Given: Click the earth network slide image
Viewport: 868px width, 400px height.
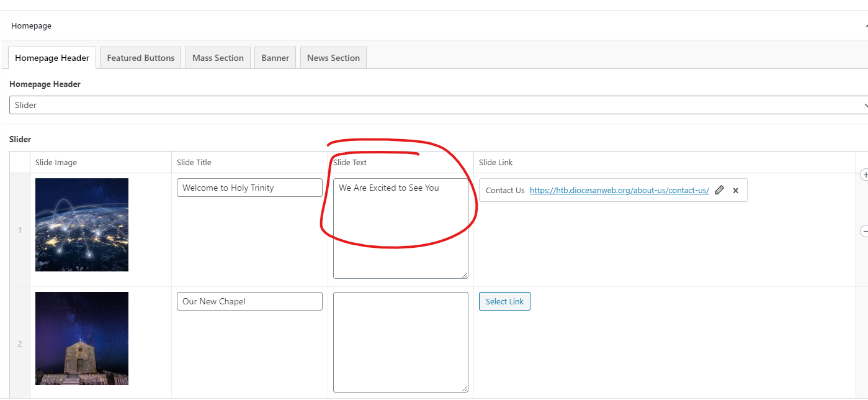Looking at the screenshot, I should point(82,225).
